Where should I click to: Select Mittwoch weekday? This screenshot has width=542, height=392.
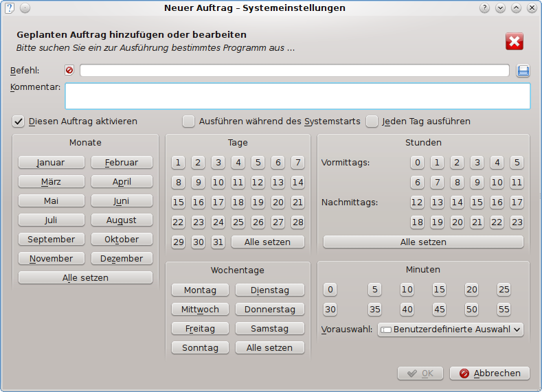pos(200,309)
